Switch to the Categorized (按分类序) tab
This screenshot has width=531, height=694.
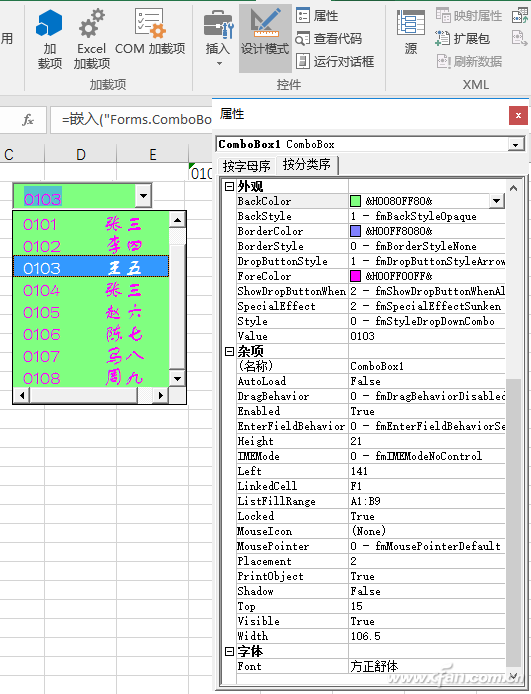click(x=307, y=165)
